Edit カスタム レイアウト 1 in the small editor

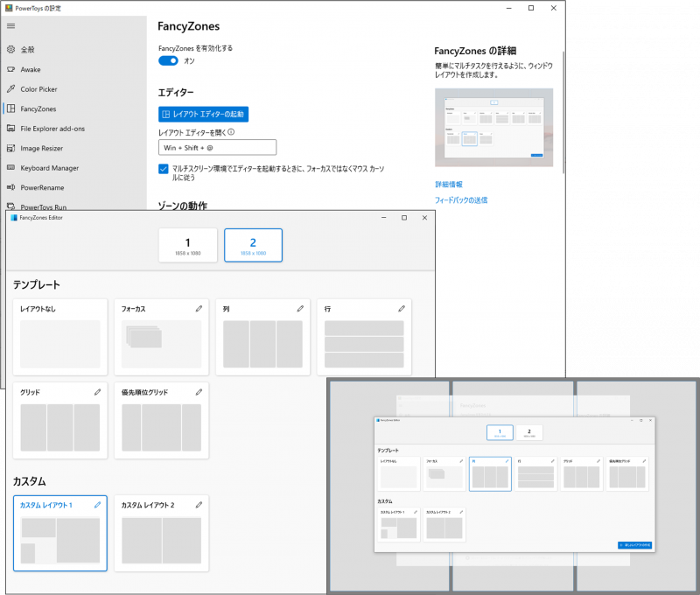click(415, 512)
